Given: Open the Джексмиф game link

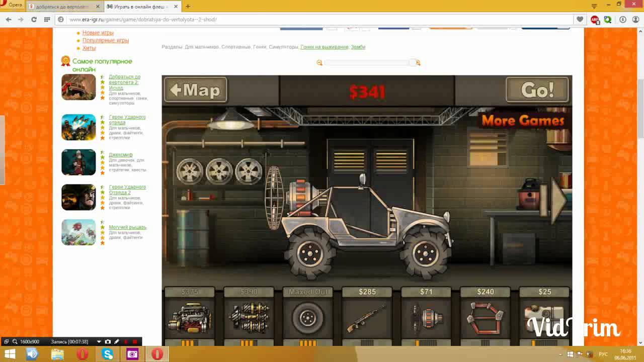Looking at the screenshot, I should 121,155.
